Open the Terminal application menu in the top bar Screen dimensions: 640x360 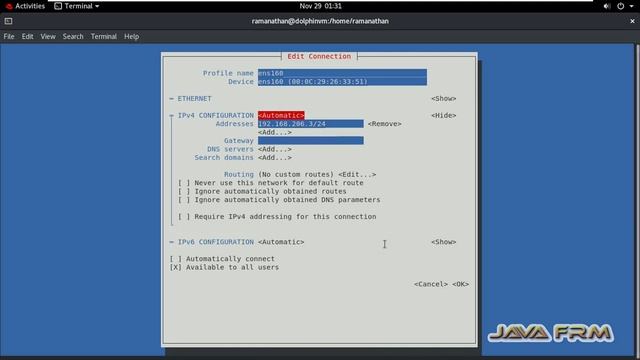coord(77,6)
